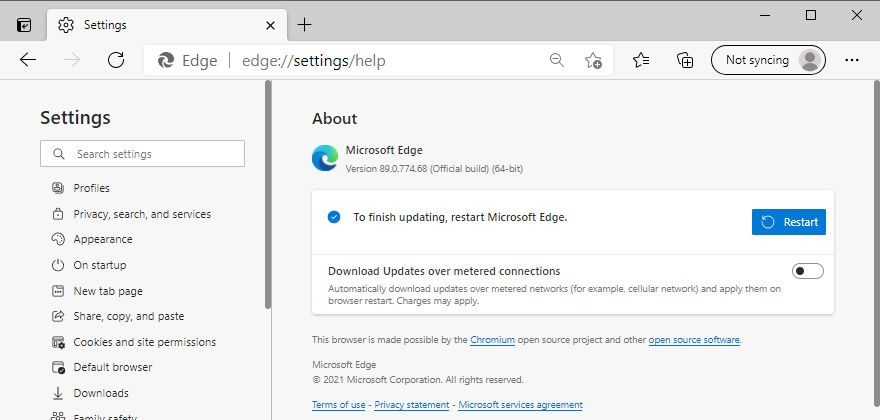Open the Privacy statement link
Screen dimensions: 880x420
click(411, 405)
